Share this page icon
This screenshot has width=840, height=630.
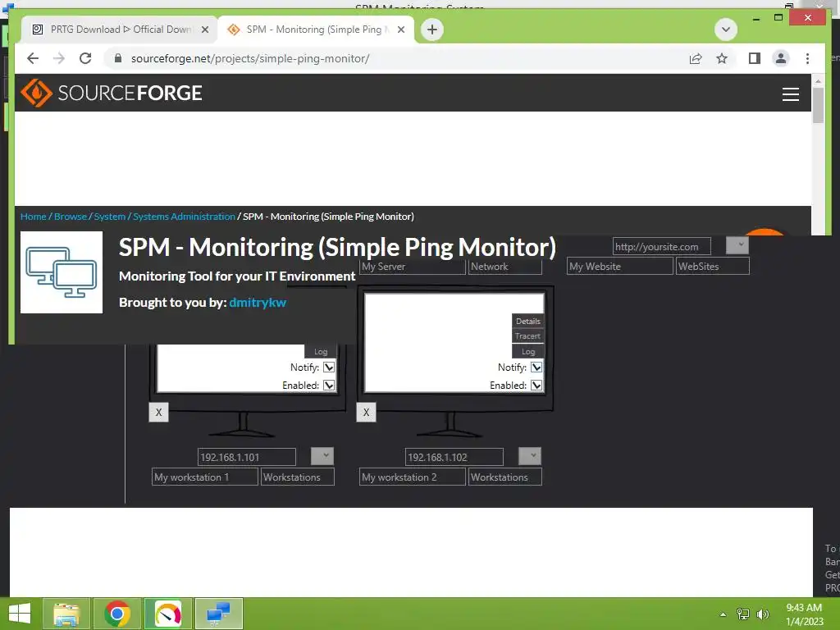(x=696, y=58)
